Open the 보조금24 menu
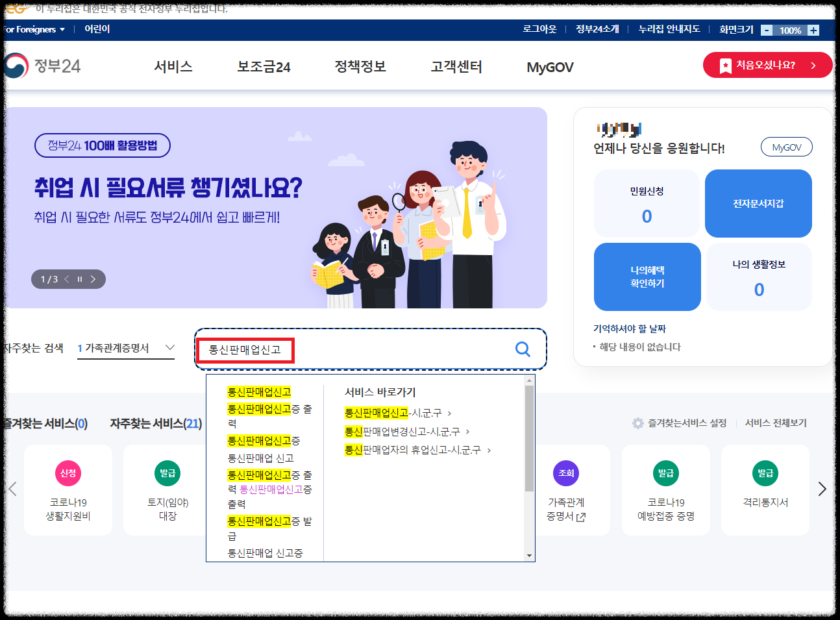 [x=264, y=66]
